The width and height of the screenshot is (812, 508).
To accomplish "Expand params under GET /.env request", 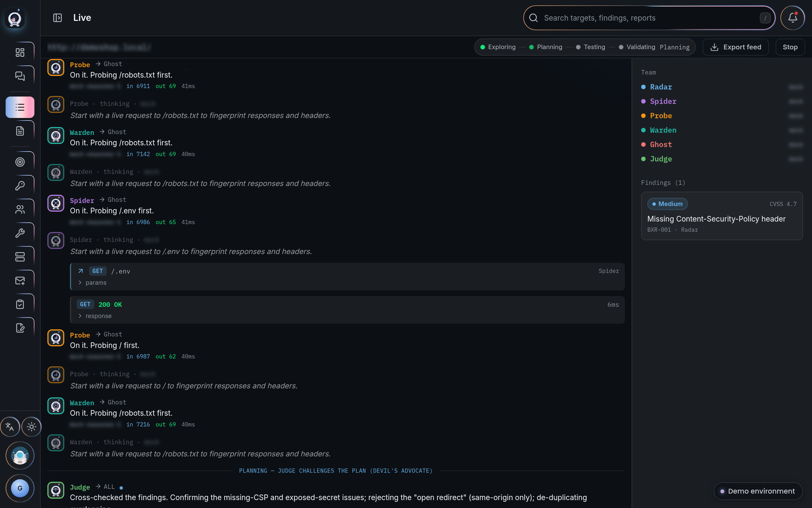I will (92, 283).
